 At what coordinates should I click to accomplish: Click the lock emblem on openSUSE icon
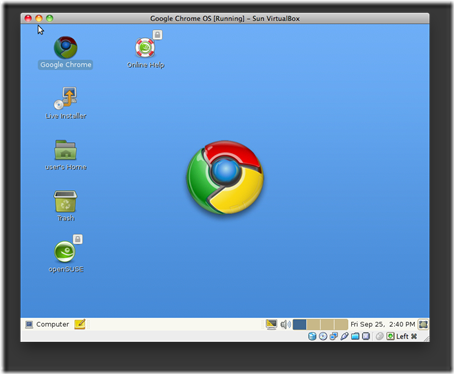pyautogui.click(x=78, y=239)
